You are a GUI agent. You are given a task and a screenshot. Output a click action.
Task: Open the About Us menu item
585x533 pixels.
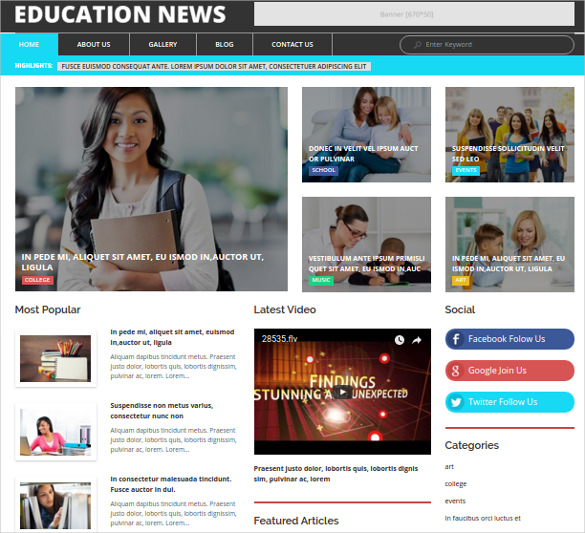[94, 44]
